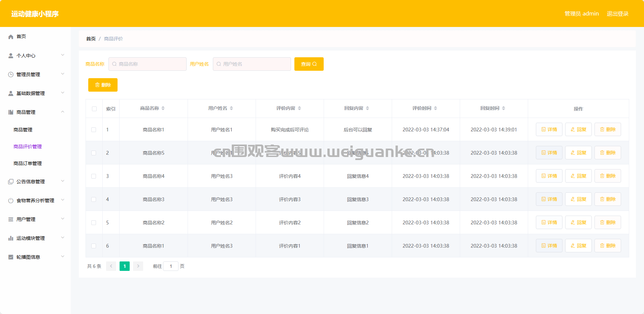Click 首页 in the breadcrumb

click(x=91, y=39)
